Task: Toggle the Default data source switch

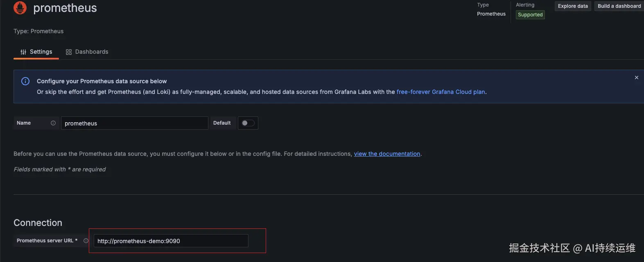Action: click(x=248, y=123)
